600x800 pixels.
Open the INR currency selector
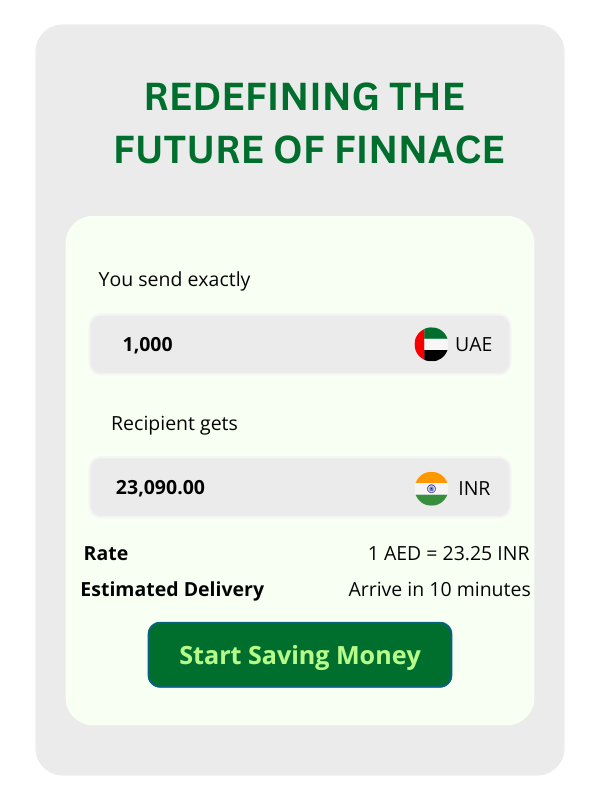point(453,488)
